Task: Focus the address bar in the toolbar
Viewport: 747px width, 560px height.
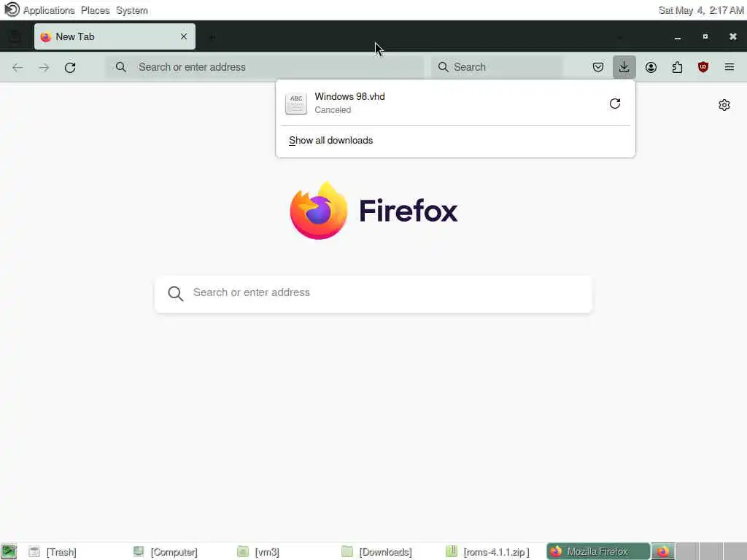Action: tap(266, 67)
